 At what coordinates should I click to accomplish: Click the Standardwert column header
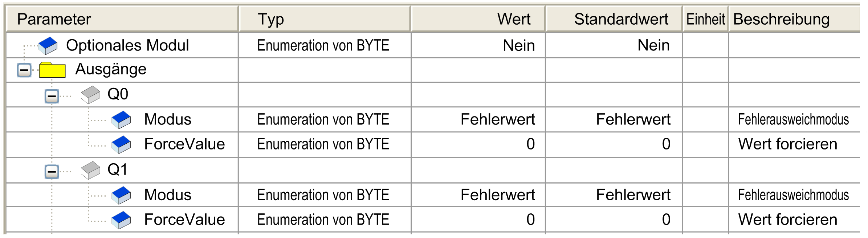coord(614,19)
